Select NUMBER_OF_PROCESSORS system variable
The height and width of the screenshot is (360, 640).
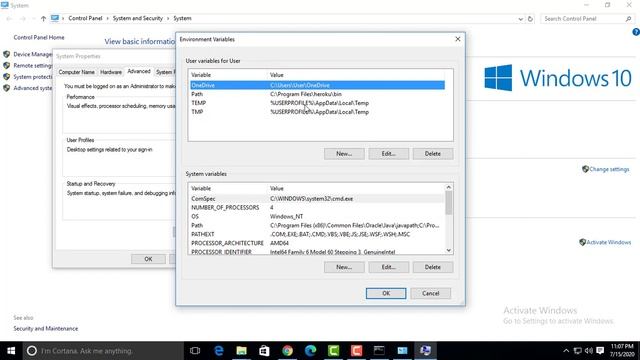317,208
